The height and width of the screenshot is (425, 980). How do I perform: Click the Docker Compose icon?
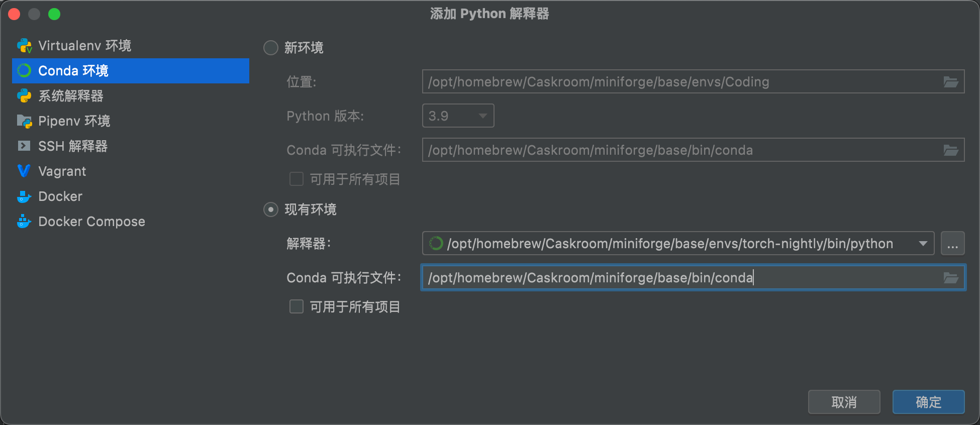click(24, 222)
